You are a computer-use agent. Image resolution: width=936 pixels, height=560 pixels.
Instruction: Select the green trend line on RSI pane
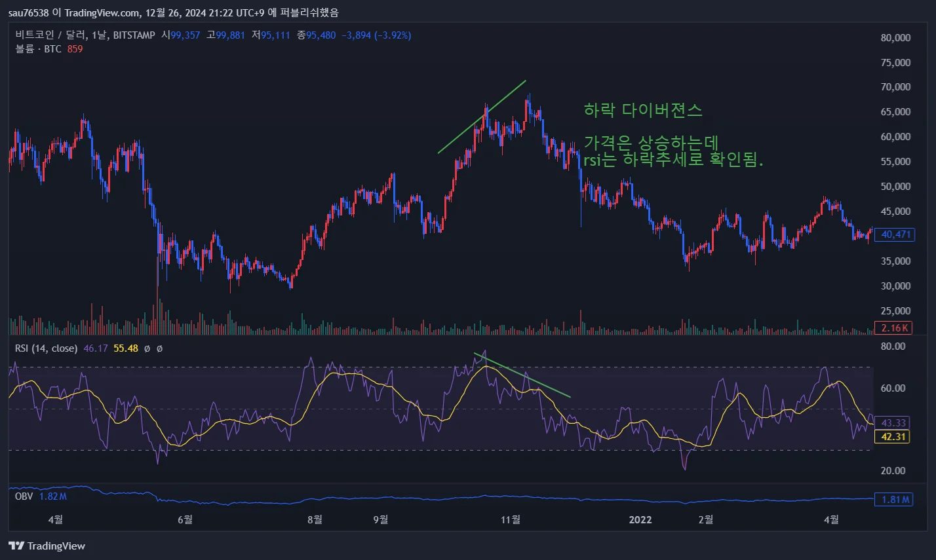coord(522,375)
